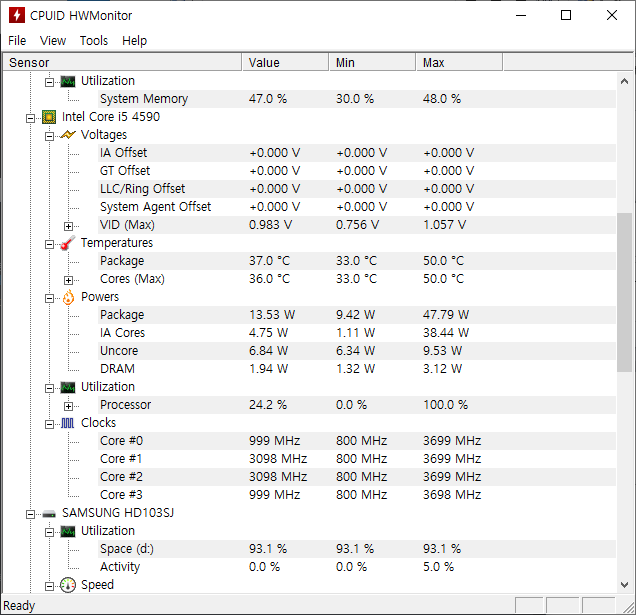Image resolution: width=636 pixels, height=615 pixels.
Task: Collapse the Powers group
Action: click(49, 298)
